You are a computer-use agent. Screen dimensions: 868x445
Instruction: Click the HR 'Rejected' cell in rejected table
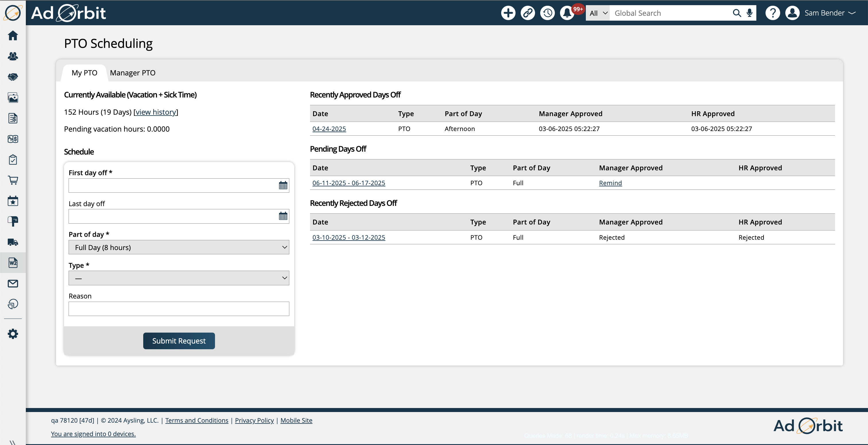[751, 237]
